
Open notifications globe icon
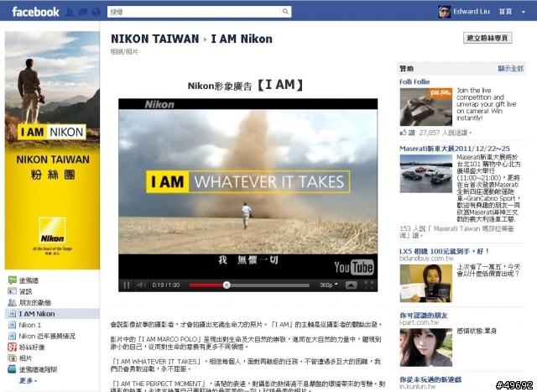(96, 13)
